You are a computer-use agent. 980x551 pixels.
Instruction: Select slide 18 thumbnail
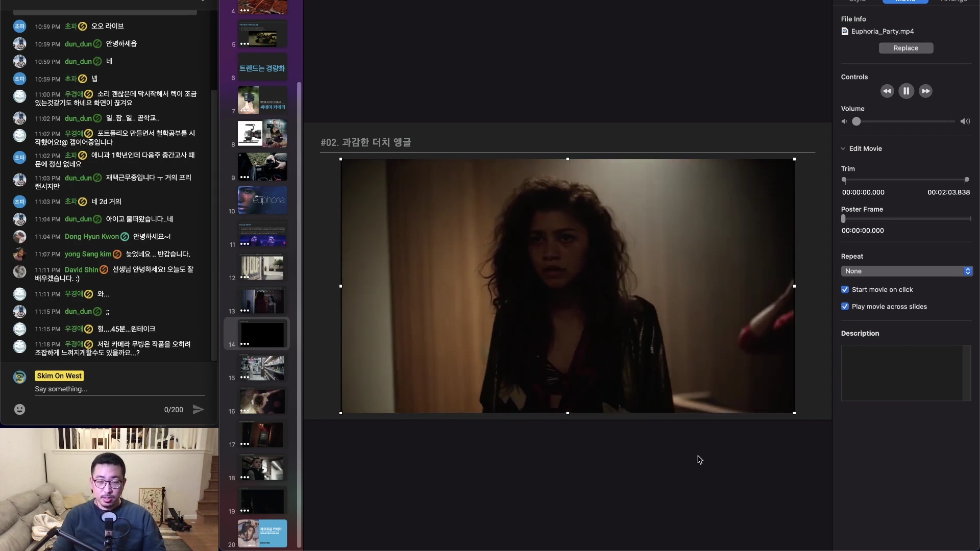click(262, 467)
